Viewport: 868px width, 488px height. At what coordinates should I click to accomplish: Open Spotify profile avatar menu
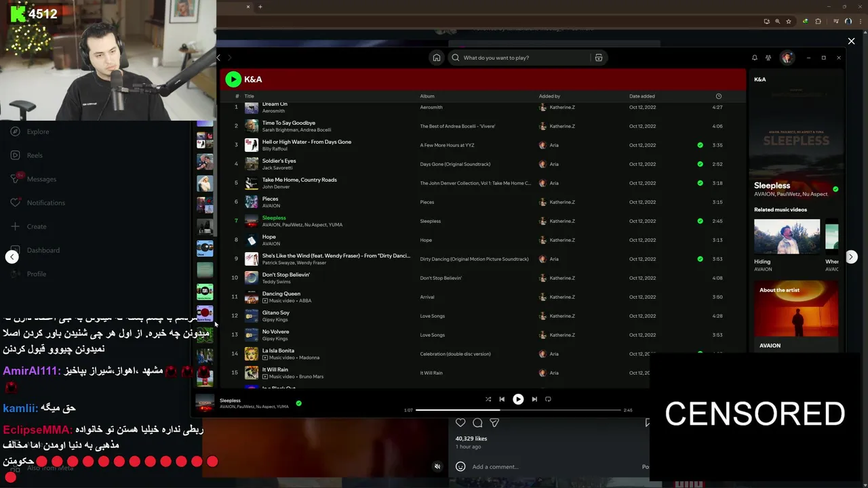[787, 58]
